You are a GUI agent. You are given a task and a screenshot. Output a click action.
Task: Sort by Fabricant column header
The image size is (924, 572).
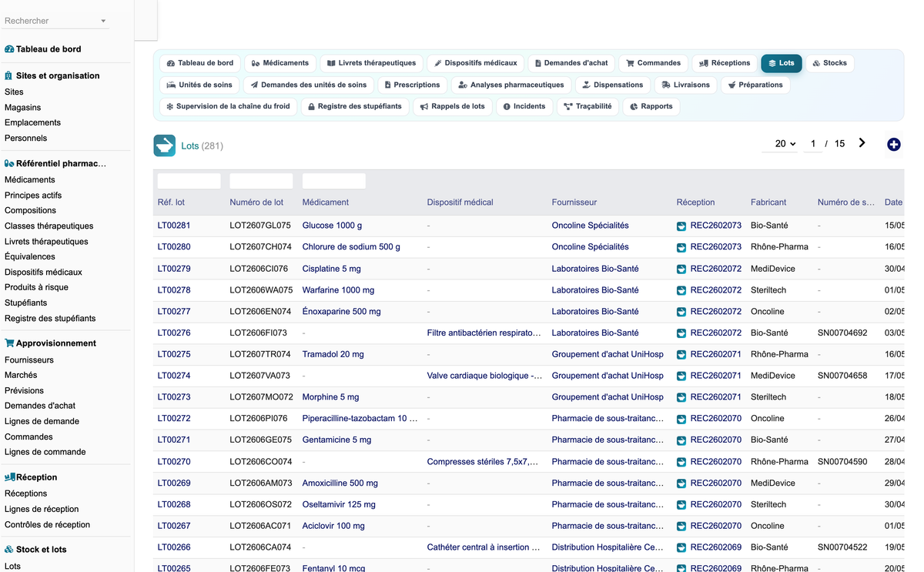tap(768, 202)
